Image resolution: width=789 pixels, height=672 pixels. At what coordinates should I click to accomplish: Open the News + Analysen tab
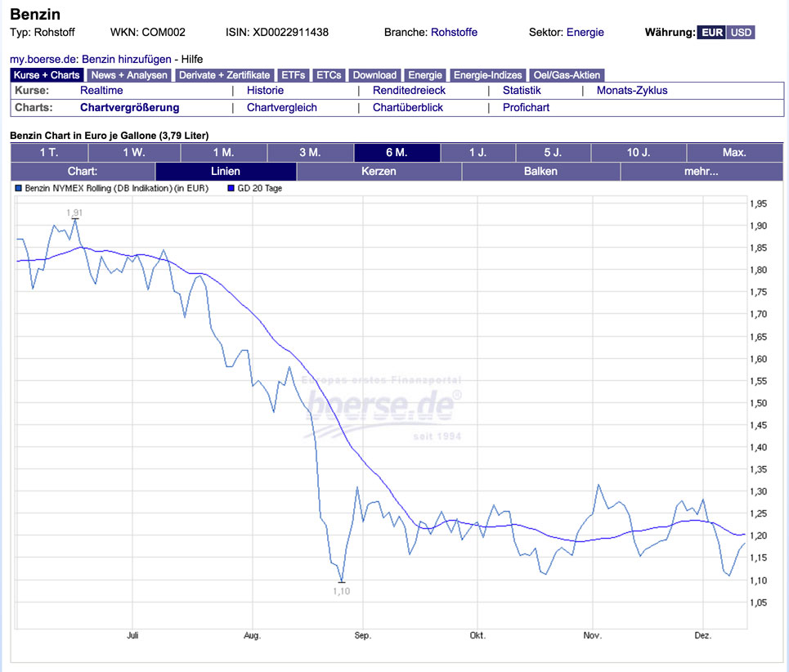129,75
